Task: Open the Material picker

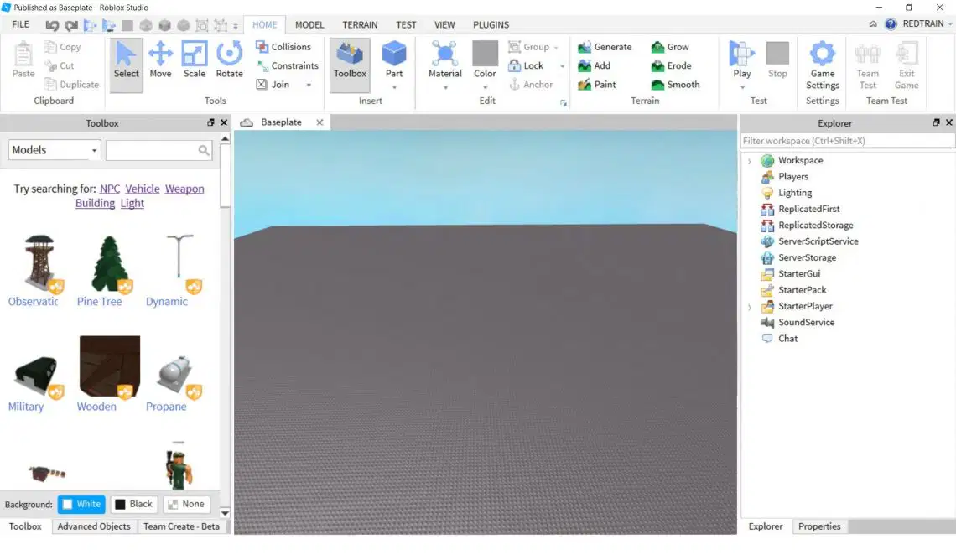Action: [x=445, y=64]
